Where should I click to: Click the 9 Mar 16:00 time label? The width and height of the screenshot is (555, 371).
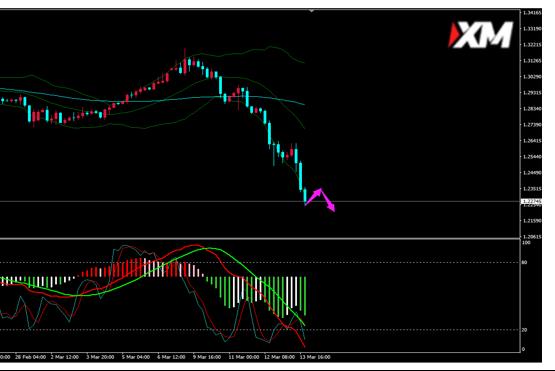[x=207, y=357]
